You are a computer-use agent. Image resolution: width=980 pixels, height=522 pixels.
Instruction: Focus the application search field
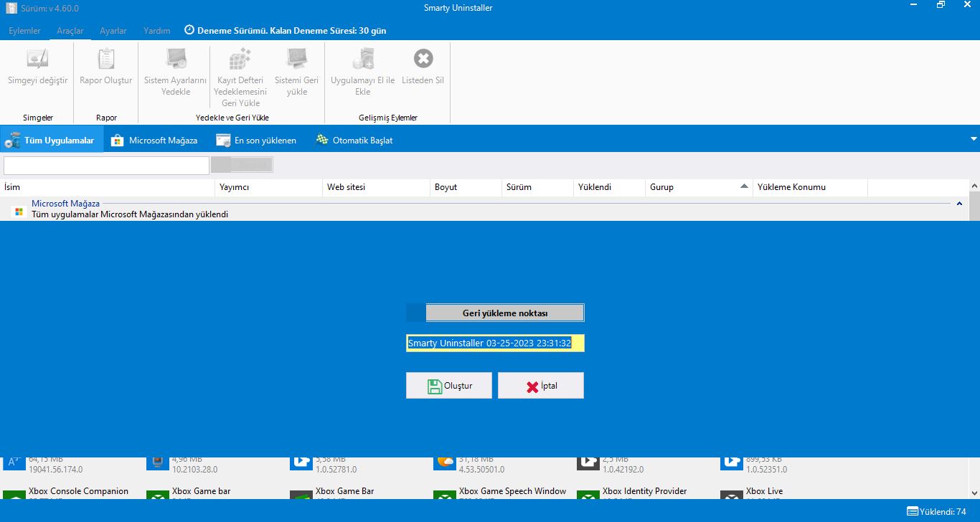(106, 165)
